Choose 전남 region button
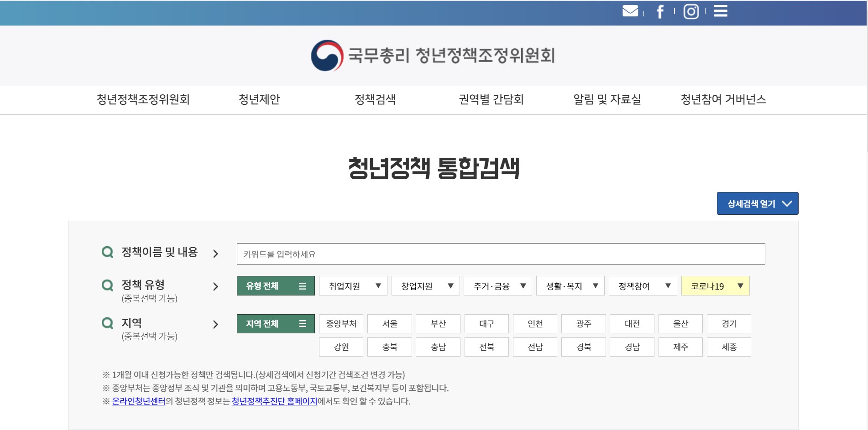 [535, 347]
